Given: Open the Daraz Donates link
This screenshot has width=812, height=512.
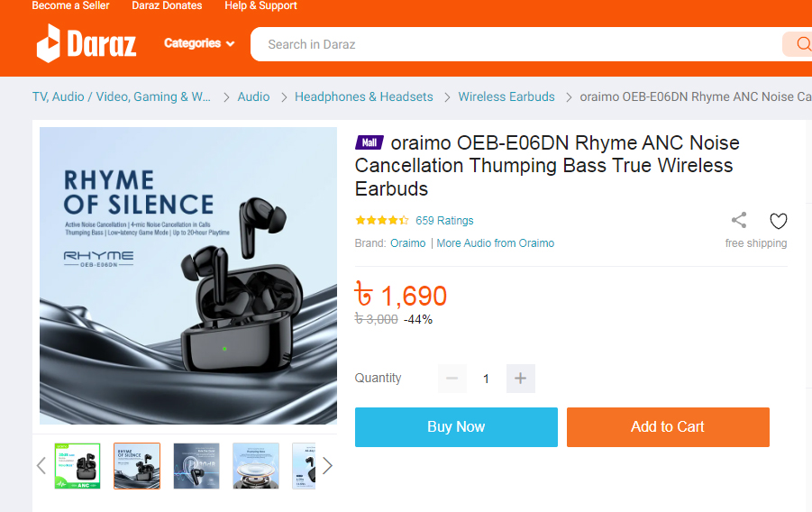Looking at the screenshot, I should (x=167, y=5).
